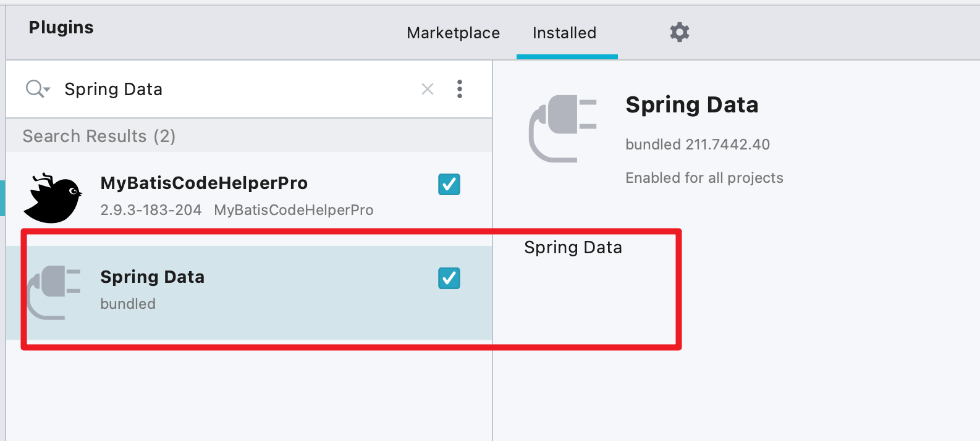Click the large Spring Data plugin icon on detail panel
The height and width of the screenshot is (441, 980).
tap(562, 128)
